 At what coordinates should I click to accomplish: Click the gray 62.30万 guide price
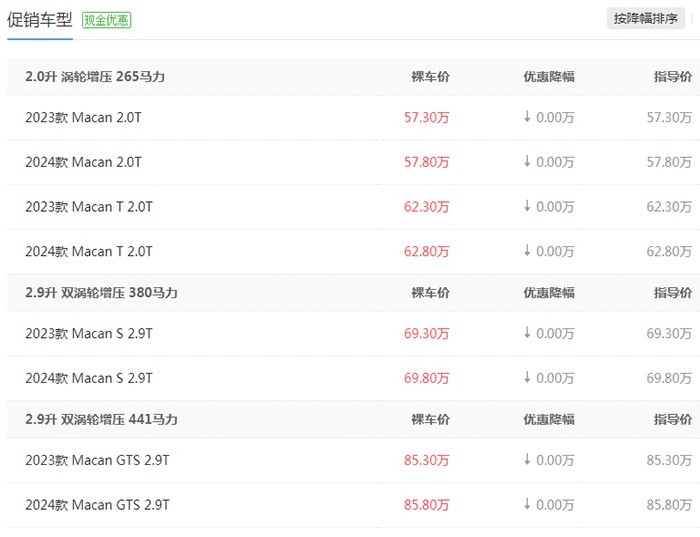[669, 207]
